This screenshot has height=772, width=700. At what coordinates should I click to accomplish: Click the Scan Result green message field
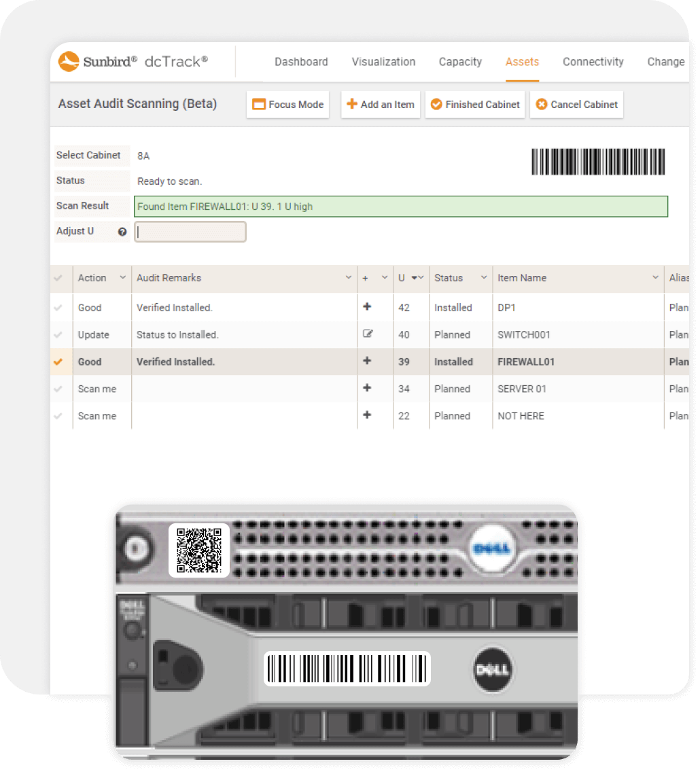[x=401, y=207]
